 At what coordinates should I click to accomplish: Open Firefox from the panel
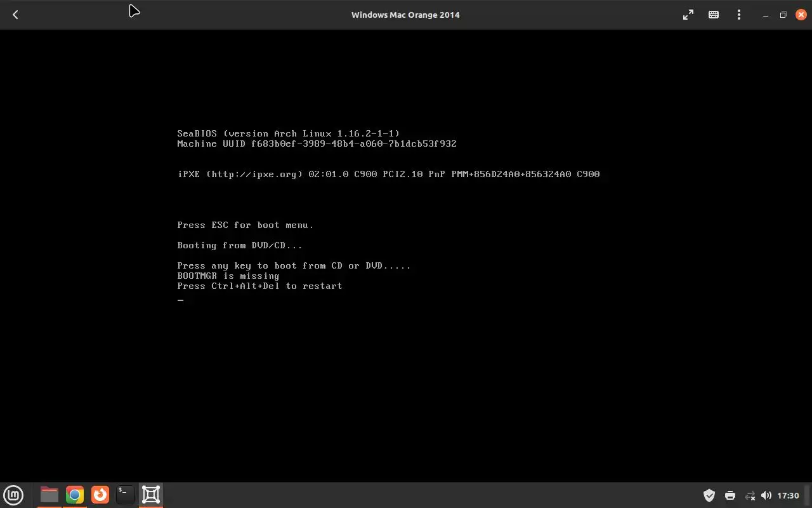point(100,495)
